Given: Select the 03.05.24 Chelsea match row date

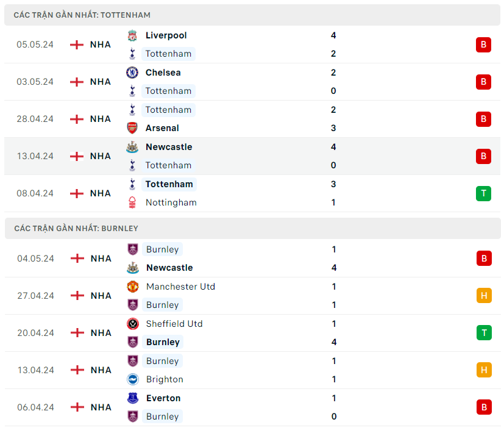Looking at the screenshot, I should coord(35,82).
